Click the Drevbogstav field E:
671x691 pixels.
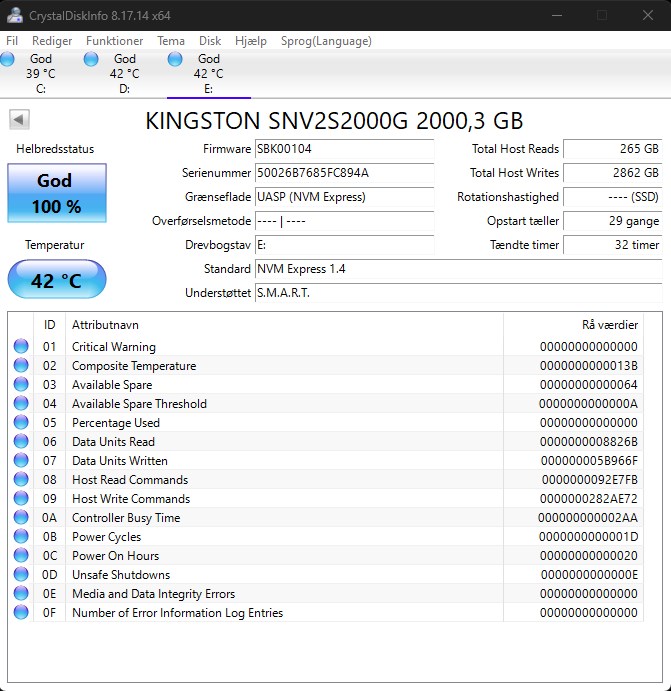coord(345,245)
